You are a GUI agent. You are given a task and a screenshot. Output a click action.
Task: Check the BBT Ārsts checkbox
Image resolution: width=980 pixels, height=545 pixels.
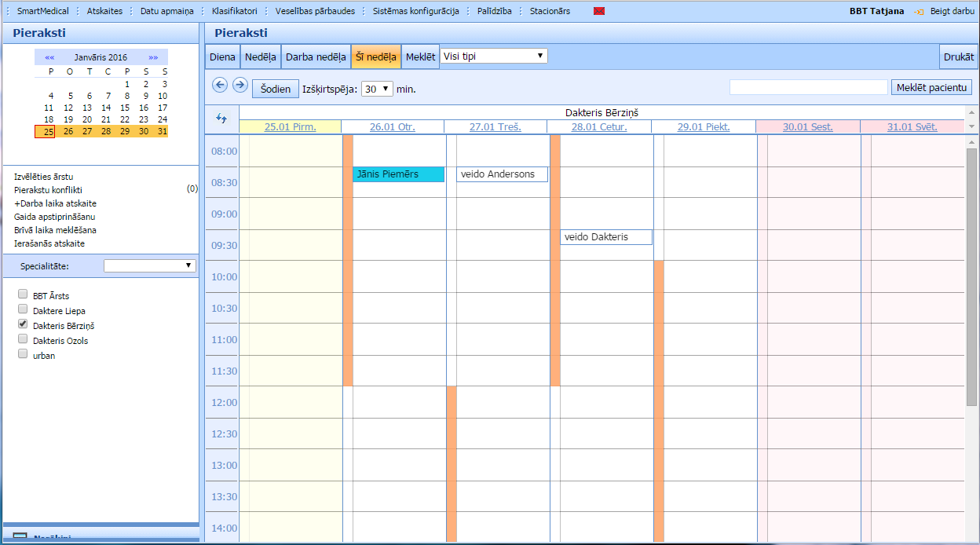23,294
